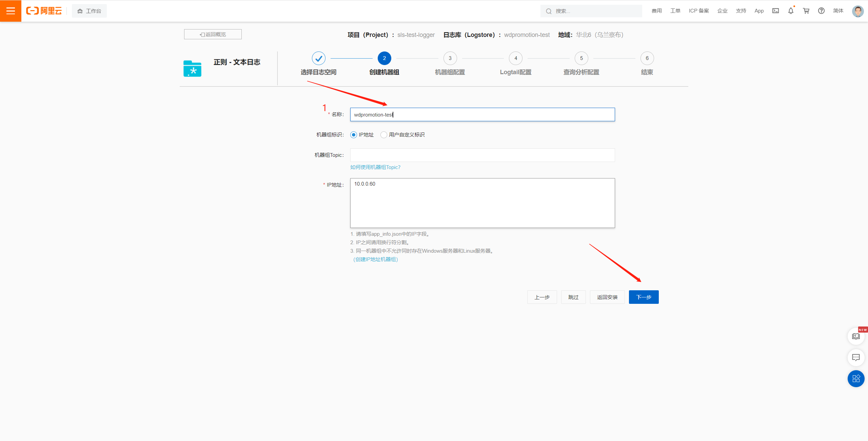Open the 费用 menu item

click(656, 11)
